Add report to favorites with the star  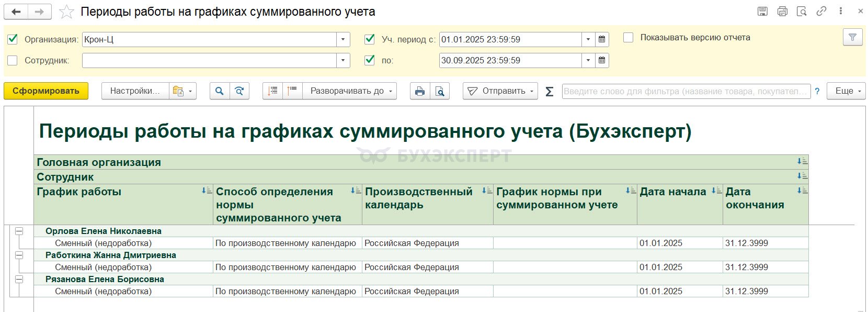click(x=66, y=12)
